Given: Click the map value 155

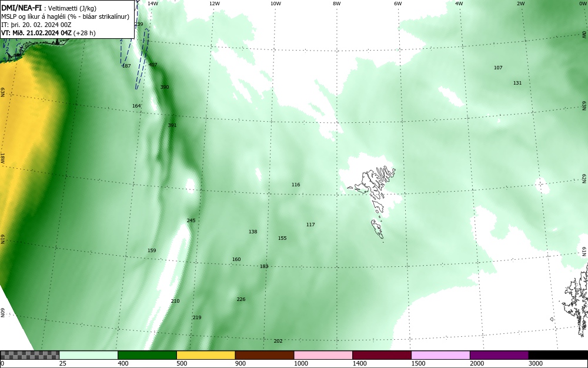Looking at the screenshot, I should (x=282, y=238).
